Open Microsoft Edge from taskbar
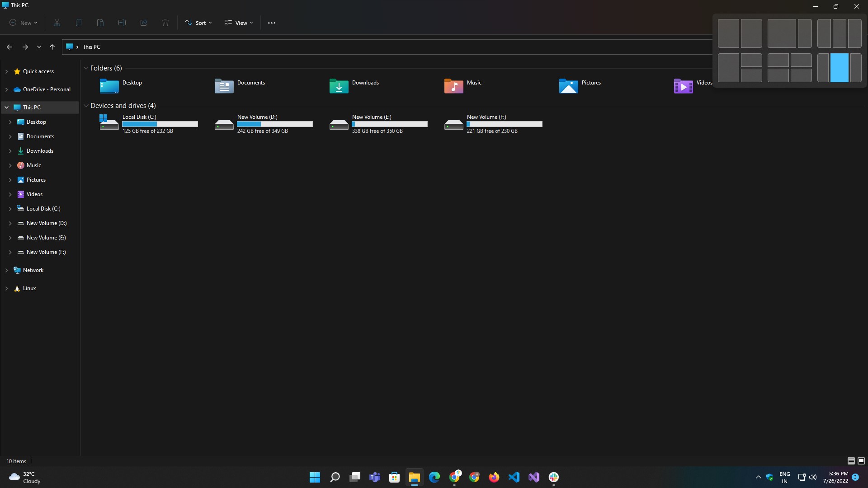868x488 pixels. 434,477
